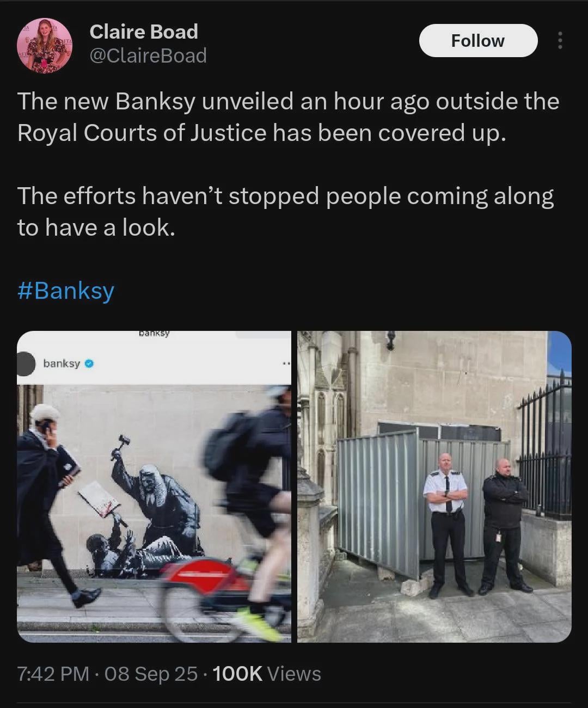Viewport: 588px width, 708px height.
Task: Click the banksy verified badge in photo
Action: [x=89, y=364]
